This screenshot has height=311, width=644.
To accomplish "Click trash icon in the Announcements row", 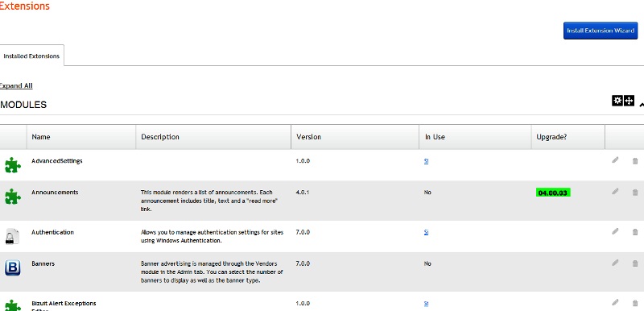I will 635,193.
